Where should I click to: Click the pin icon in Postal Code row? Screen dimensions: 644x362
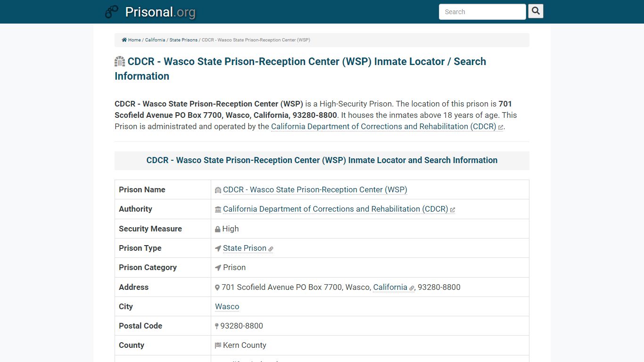point(217,326)
